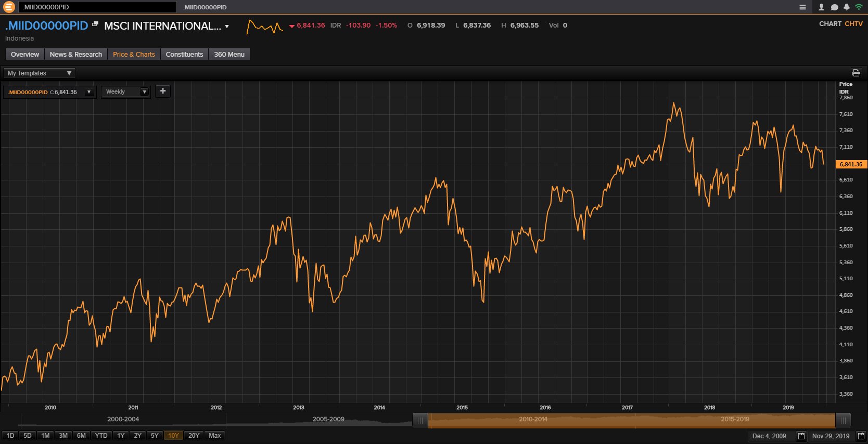
Task: Set chart range to YTD
Action: (101, 436)
